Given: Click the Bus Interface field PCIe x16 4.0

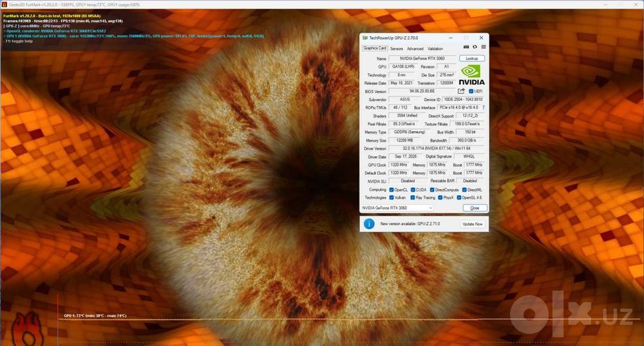Looking at the screenshot, I should [x=459, y=107].
